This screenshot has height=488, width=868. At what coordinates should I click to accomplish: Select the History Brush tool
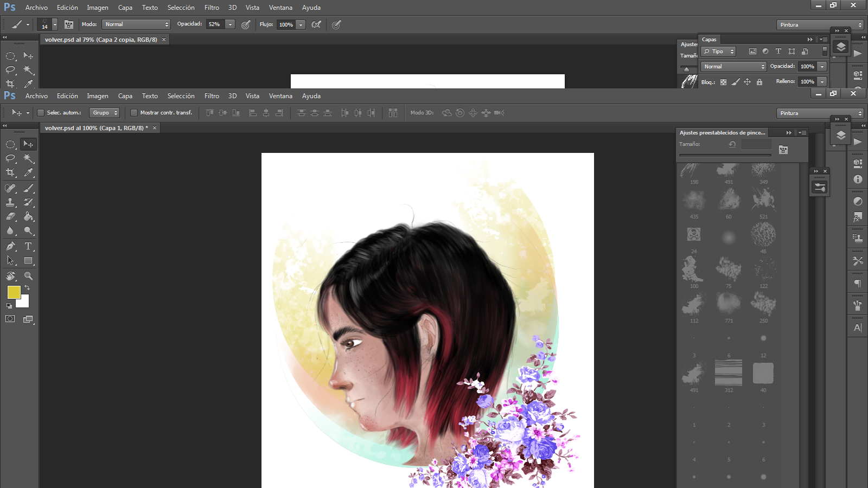click(28, 202)
